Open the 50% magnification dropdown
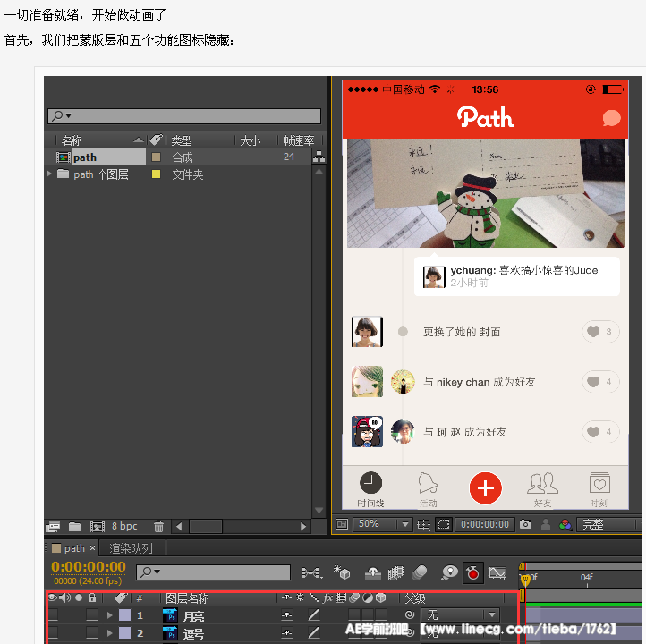This screenshot has width=646, height=644. [x=382, y=524]
